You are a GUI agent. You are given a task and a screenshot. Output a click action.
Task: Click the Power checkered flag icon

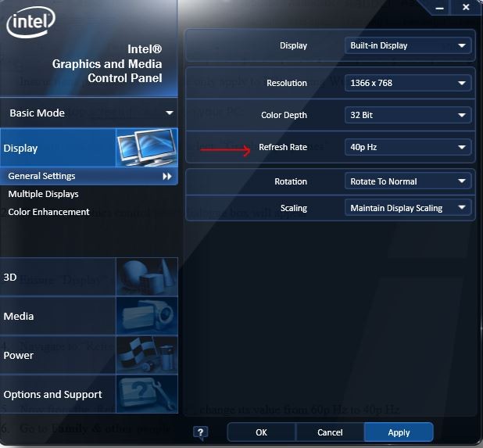(x=147, y=355)
